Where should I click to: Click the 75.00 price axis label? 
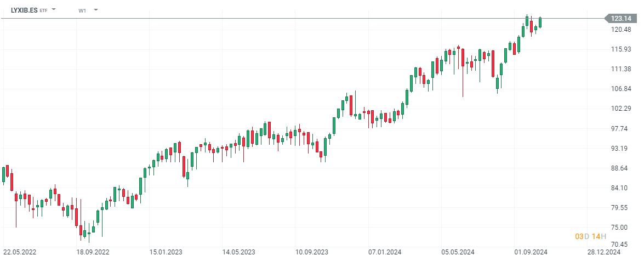[620, 228]
